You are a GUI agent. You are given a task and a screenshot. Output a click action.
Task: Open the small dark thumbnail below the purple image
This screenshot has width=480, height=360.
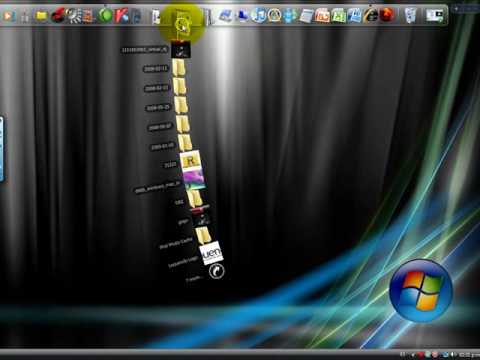tap(201, 217)
